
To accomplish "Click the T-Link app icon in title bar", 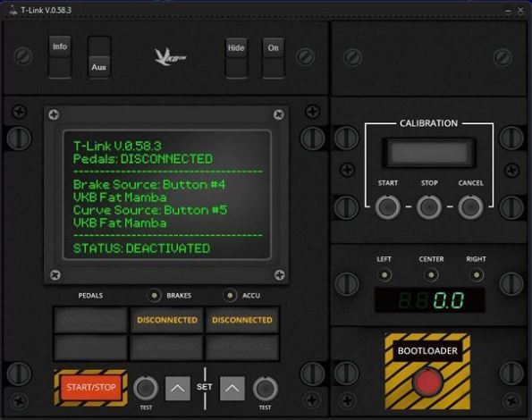I will 13,11.
